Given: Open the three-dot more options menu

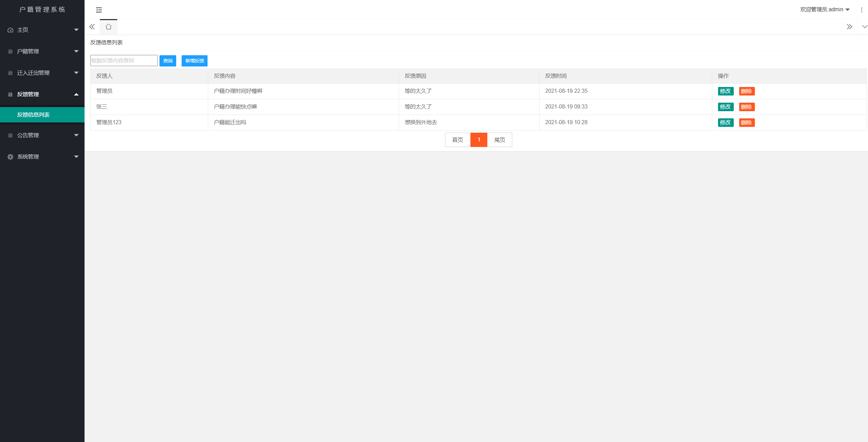Looking at the screenshot, I should point(862,10).
